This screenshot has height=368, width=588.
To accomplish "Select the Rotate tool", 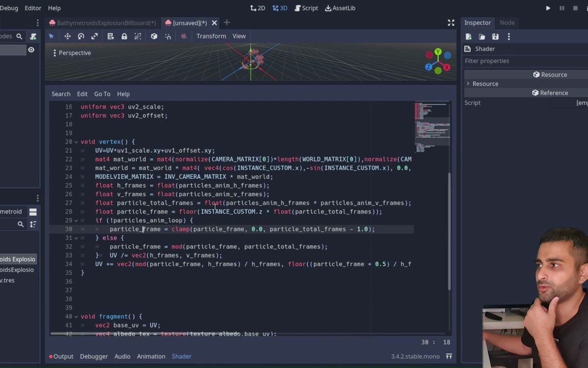I will click(81, 36).
